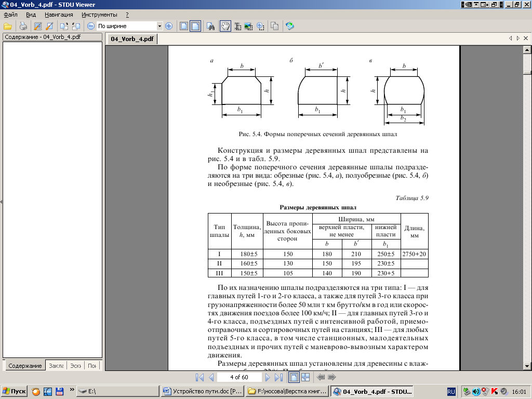Click the 'Содержание - 04_Vorb_4.pdf' panel header
The width and height of the screenshot is (532, 399).
pyautogui.click(x=52, y=37)
